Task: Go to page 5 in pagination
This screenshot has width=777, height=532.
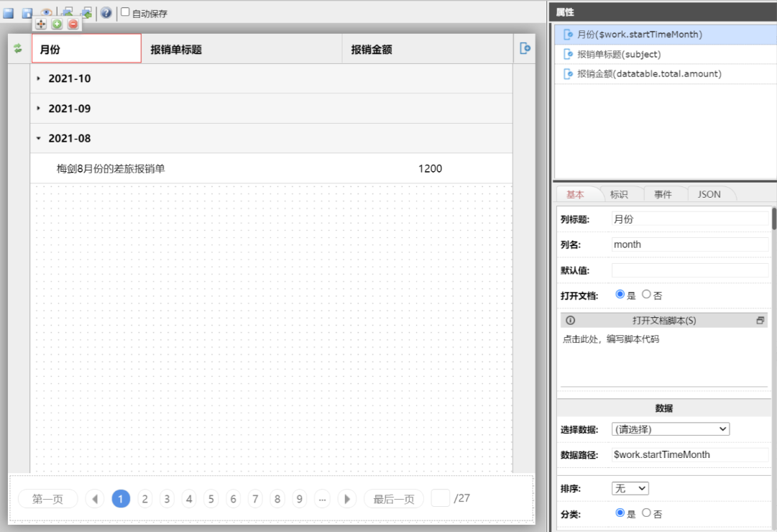Action: pyautogui.click(x=211, y=499)
